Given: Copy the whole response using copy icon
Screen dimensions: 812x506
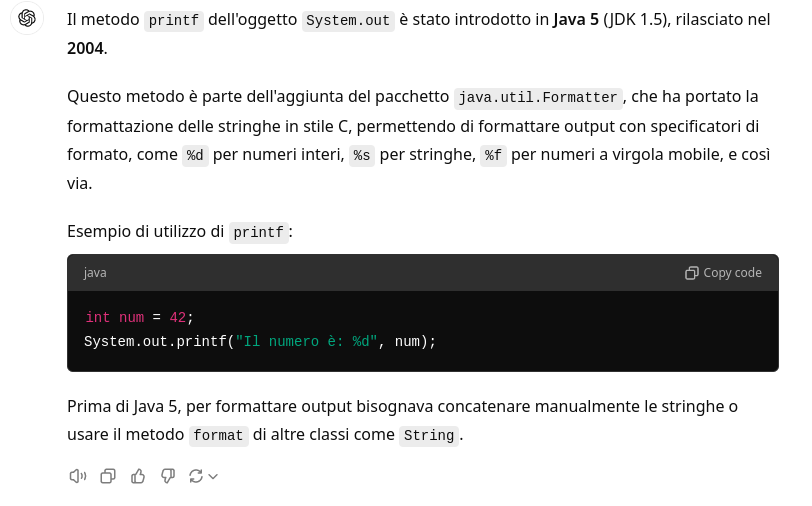Looking at the screenshot, I should (108, 476).
